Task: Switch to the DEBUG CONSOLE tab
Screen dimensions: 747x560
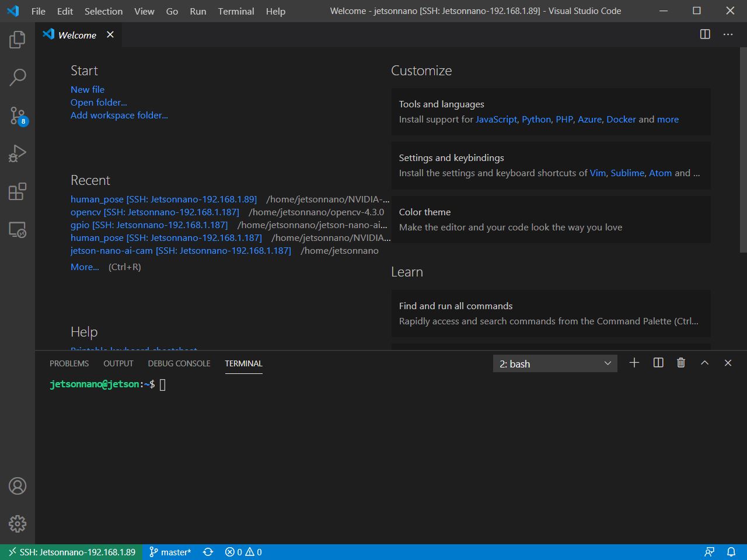Action: (179, 363)
